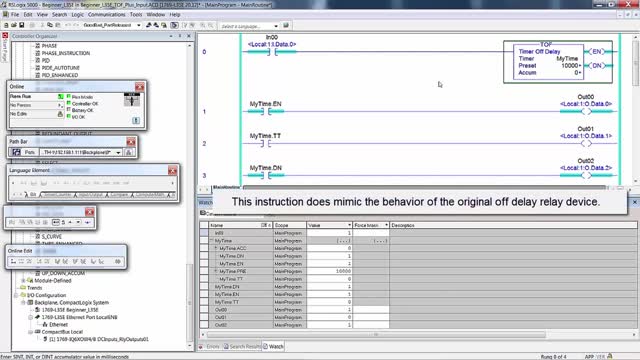This screenshot has width=640, height=360.
Task: Click the Out02 output coil
Action: [x=586, y=176]
